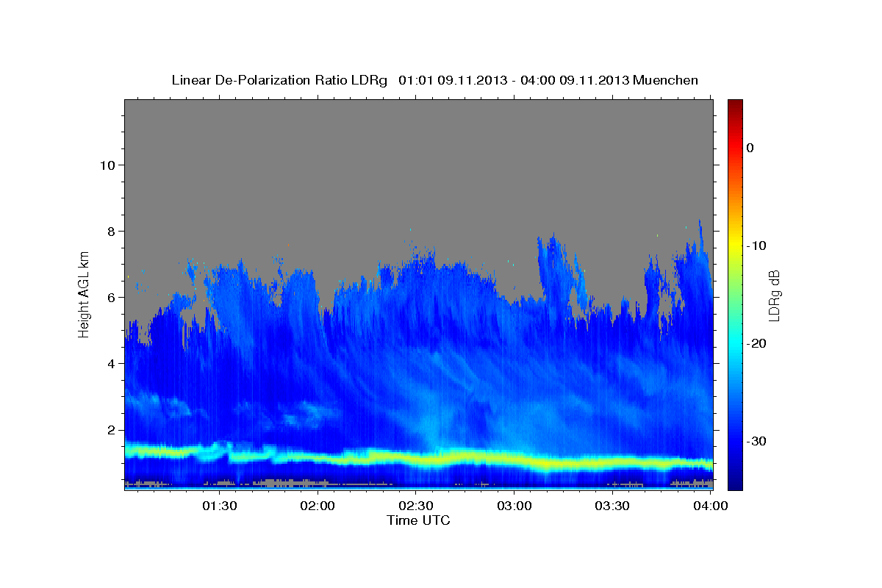Click the 03:30 time tick label
The height and width of the screenshot is (588, 882).
coord(612,506)
